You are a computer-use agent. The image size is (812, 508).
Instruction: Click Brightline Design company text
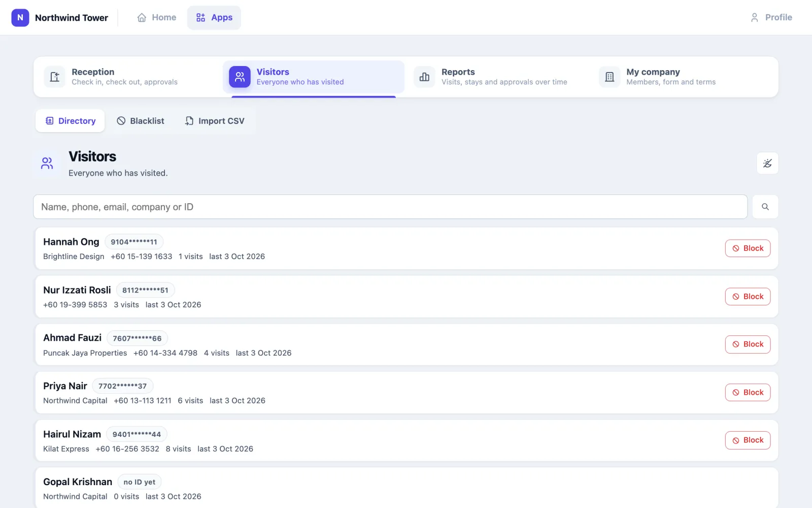(74, 257)
